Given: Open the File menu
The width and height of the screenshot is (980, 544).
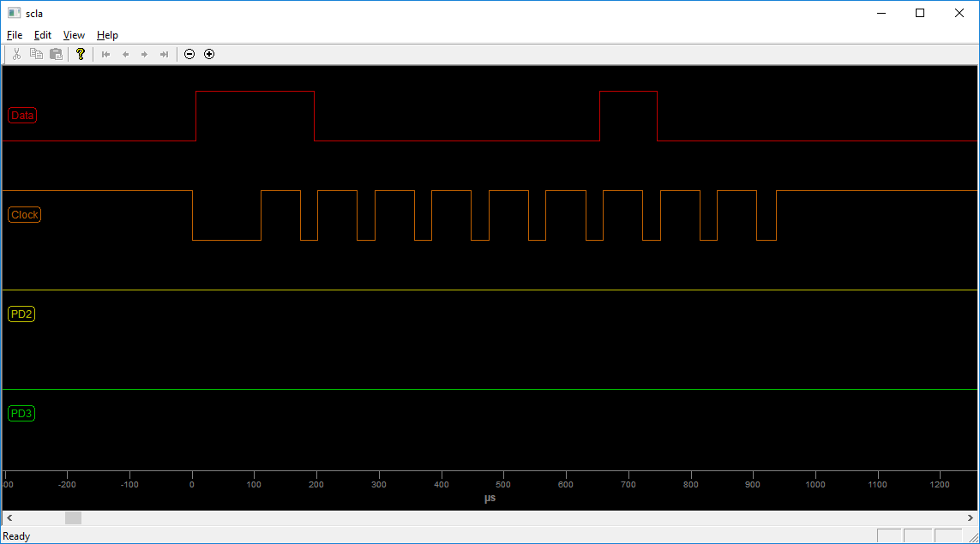Looking at the screenshot, I should point(15,35).
